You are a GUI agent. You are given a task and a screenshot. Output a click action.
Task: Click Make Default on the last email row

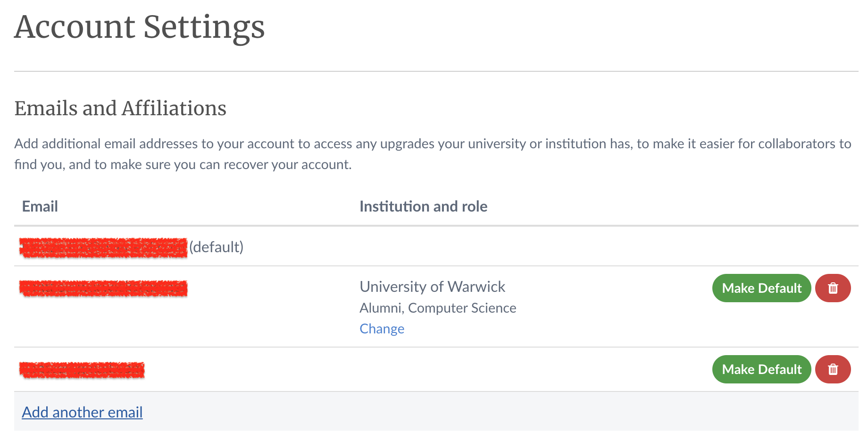(x=761, y=369)
